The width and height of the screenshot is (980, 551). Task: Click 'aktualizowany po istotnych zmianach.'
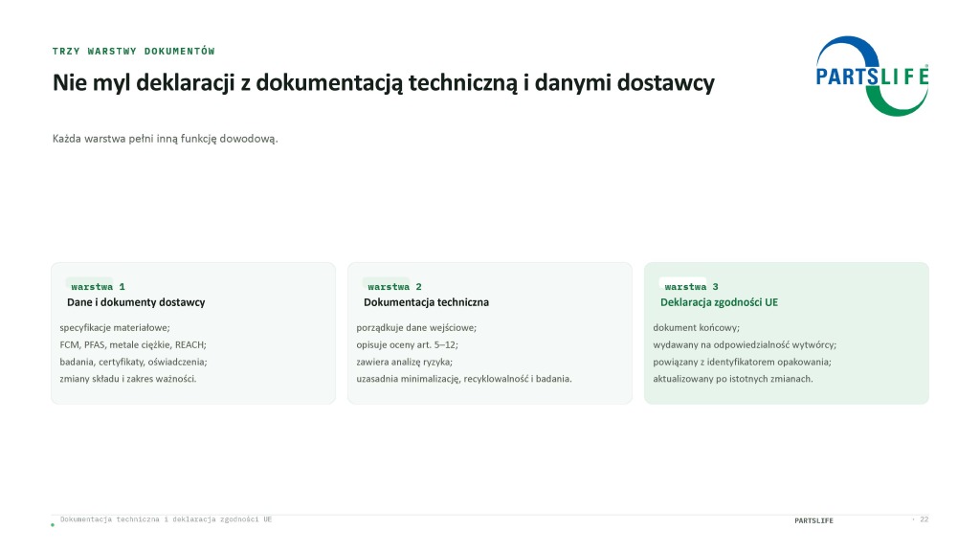(733, 379)
